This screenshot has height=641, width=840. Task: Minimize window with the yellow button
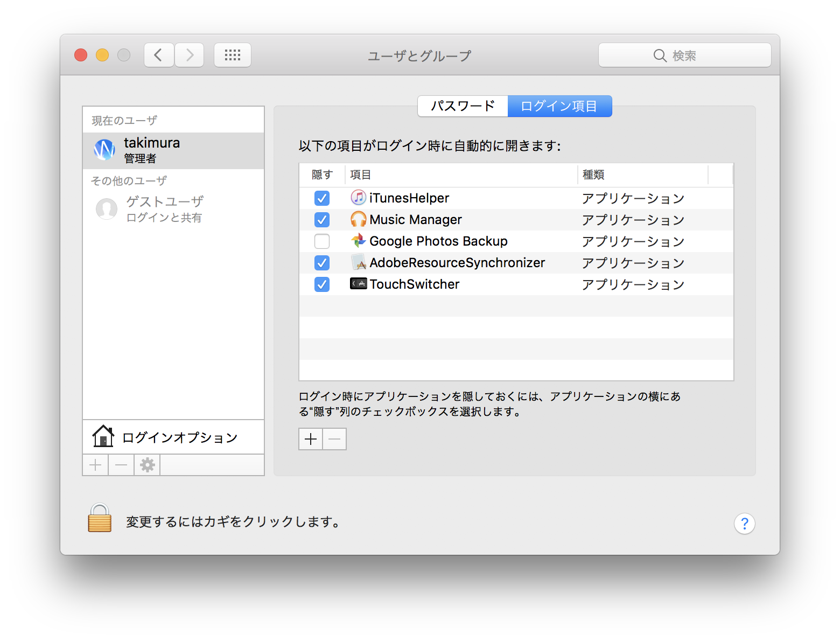pos(102,55)
